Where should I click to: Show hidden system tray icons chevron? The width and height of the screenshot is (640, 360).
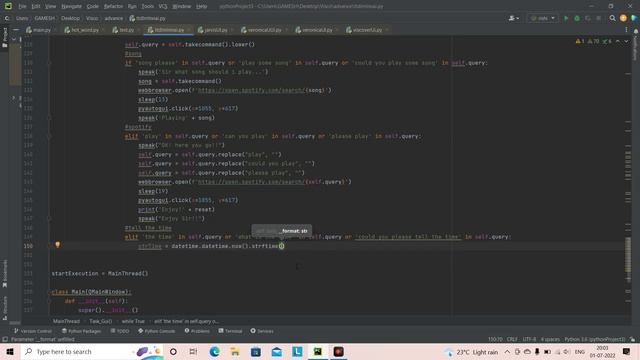(507, 352)
